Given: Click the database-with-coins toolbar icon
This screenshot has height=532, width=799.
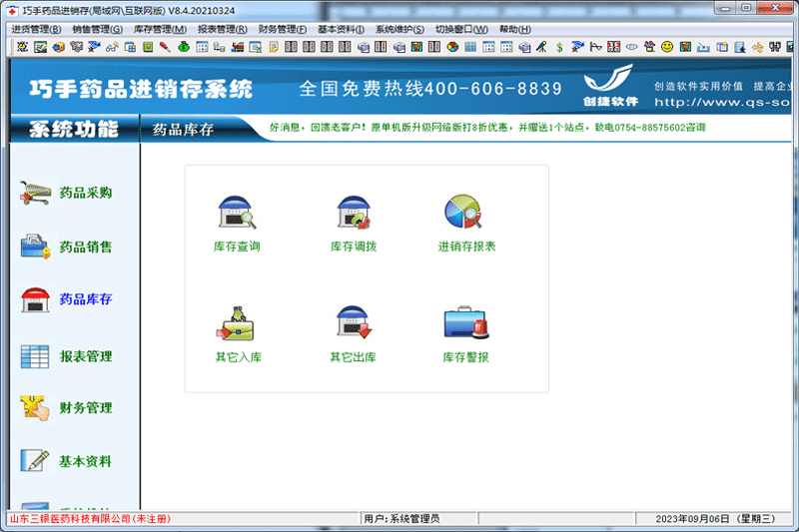Looking at the screenshot, I should 219,47.
